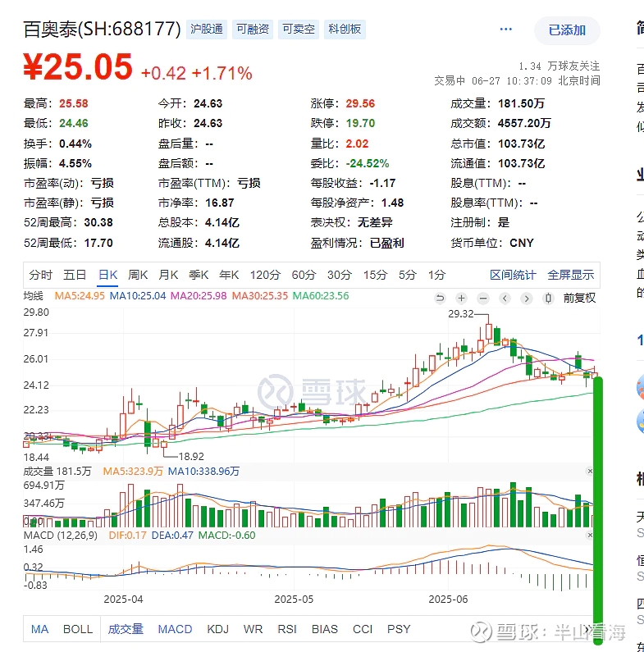Viewport: 644px width, 652px height.
Task: Click the DIF:0.17 MACD label
Action: (x=127, y=536)
